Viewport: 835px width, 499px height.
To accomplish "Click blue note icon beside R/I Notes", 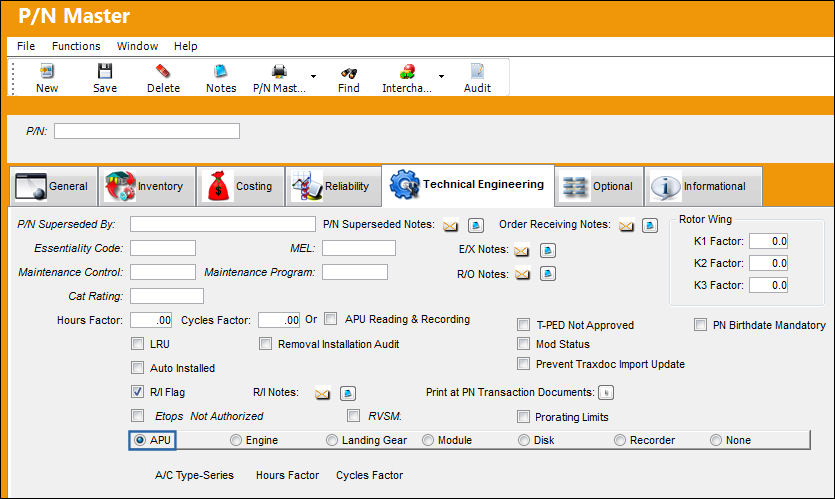I will click(348, 393).
